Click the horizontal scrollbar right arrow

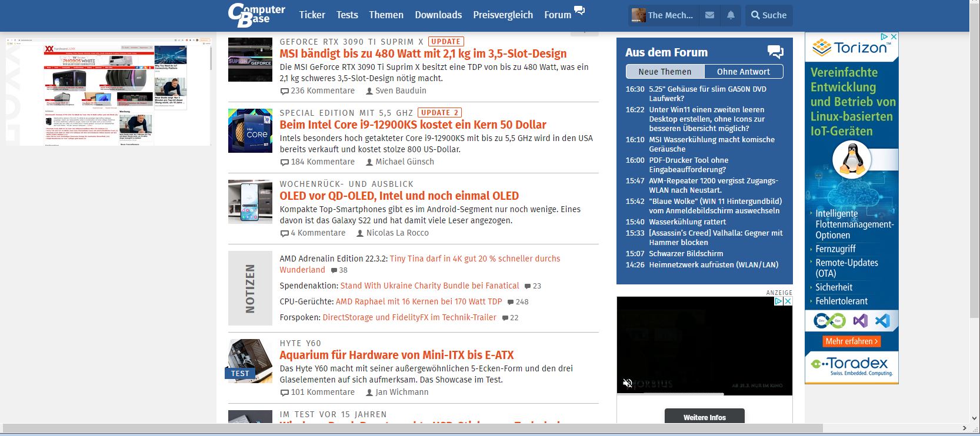coord(965,428)
